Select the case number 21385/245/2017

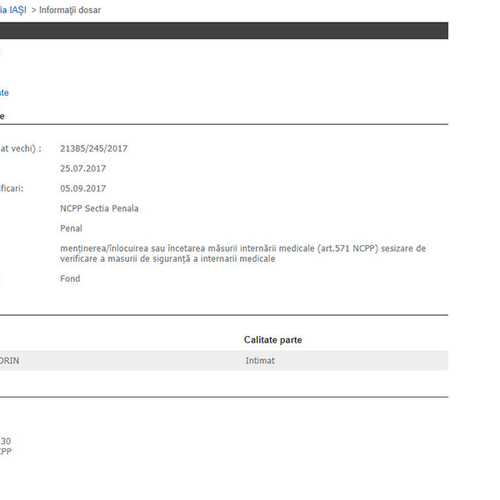94,148
